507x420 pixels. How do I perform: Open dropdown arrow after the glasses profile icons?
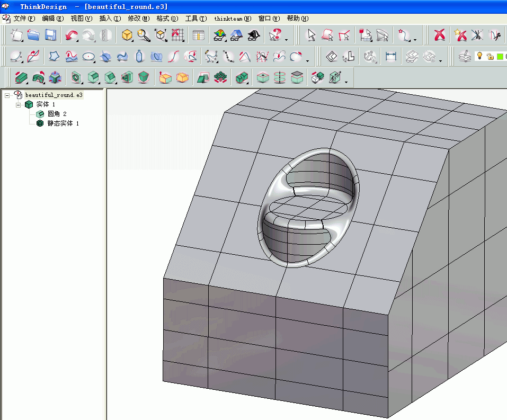point(440,61)
